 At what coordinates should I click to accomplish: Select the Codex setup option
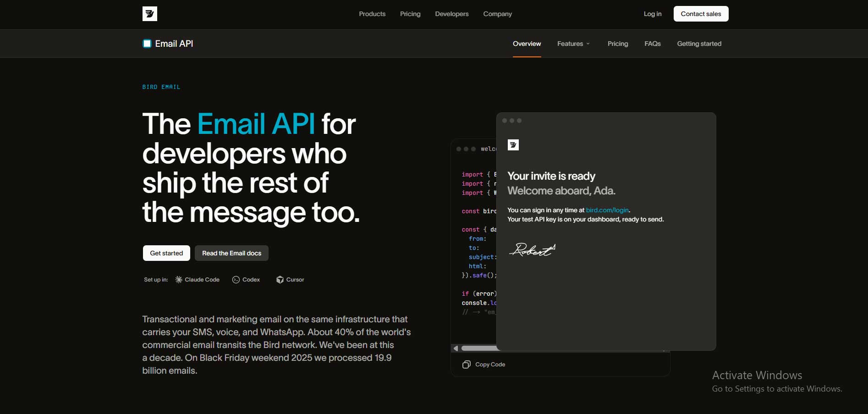tap(246, 280)
